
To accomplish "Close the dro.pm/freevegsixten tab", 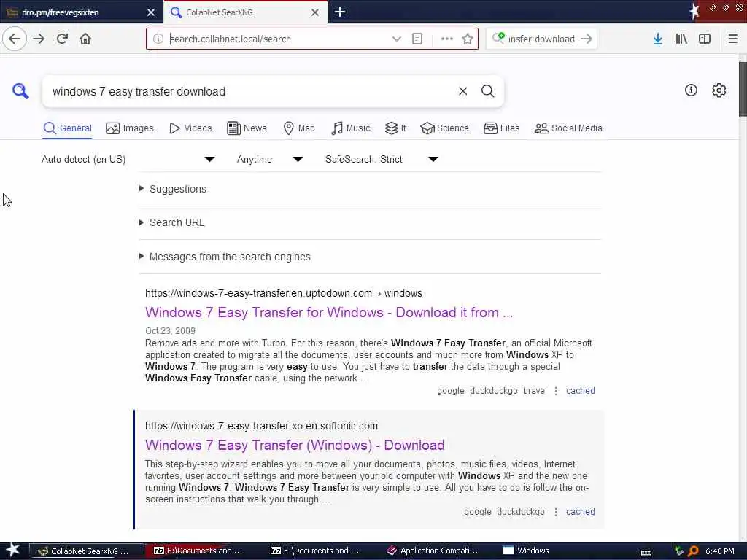I will tap(150, 12).
